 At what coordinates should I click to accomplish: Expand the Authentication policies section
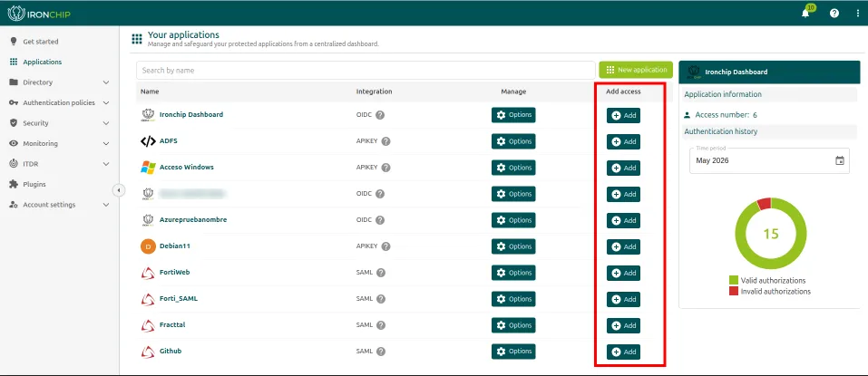click(x=59, y=103)
